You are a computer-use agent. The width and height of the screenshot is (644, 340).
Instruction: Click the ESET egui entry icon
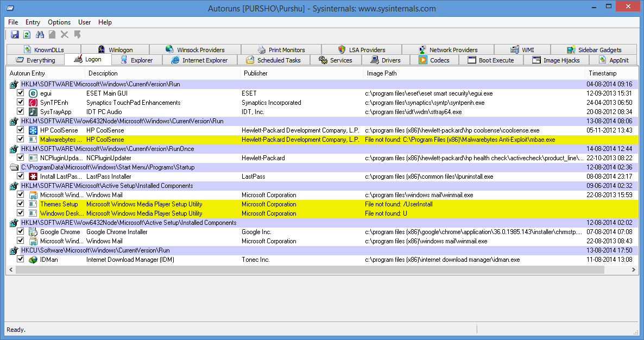(x=33, y=93)
